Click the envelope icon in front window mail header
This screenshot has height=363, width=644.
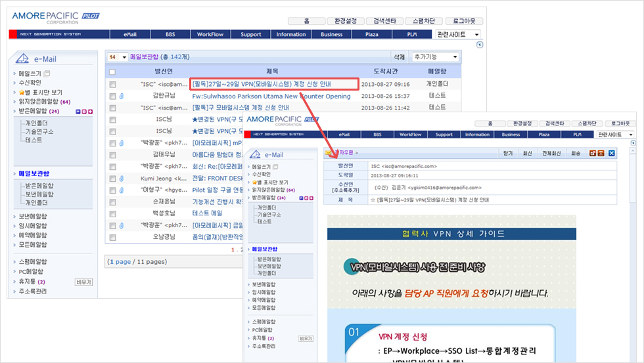(328, 152)
